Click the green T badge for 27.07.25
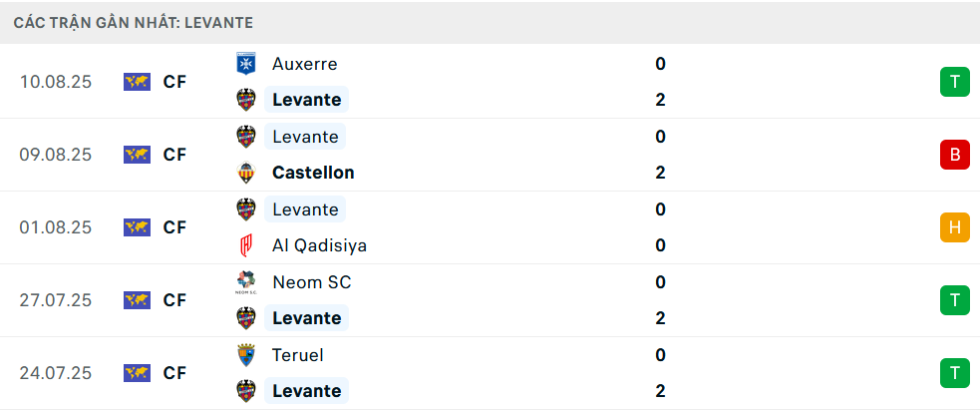 pyautogui.click(x=954, y=300)
